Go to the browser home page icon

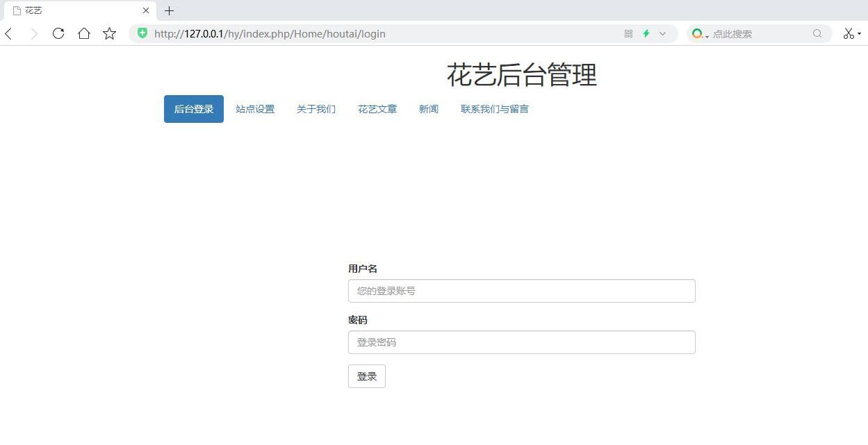[84, 33]
